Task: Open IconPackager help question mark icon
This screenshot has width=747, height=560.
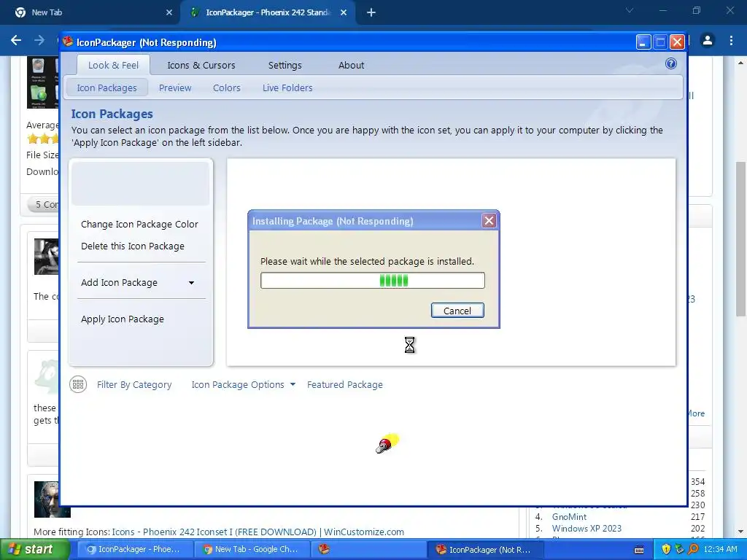Action: [x=671, y=64]
